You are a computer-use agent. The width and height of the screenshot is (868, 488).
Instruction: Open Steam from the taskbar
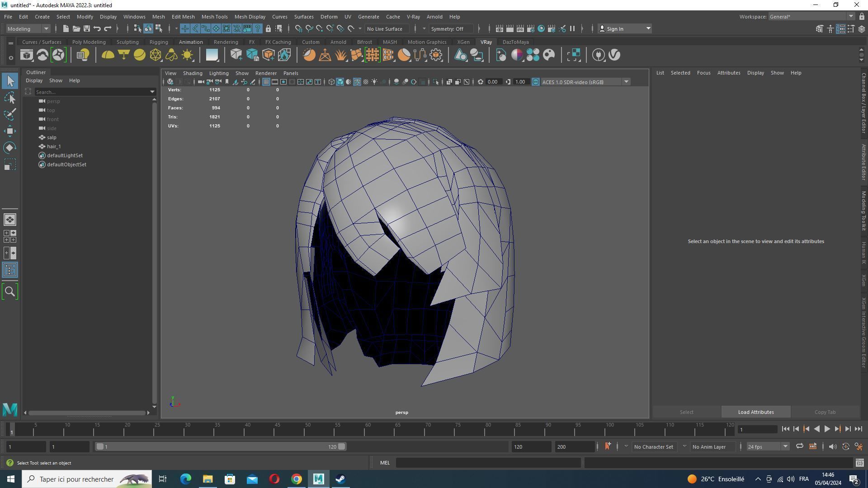tap(341, 479)
